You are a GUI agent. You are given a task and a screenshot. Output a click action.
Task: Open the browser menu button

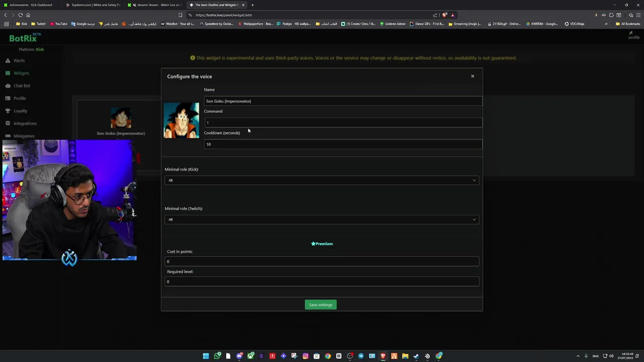coord(638,15)
